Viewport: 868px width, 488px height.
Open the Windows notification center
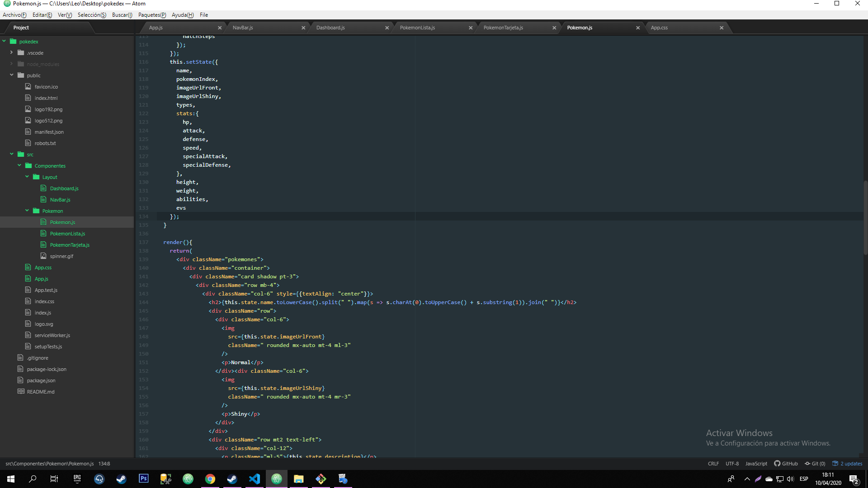[x=854, y=479]
